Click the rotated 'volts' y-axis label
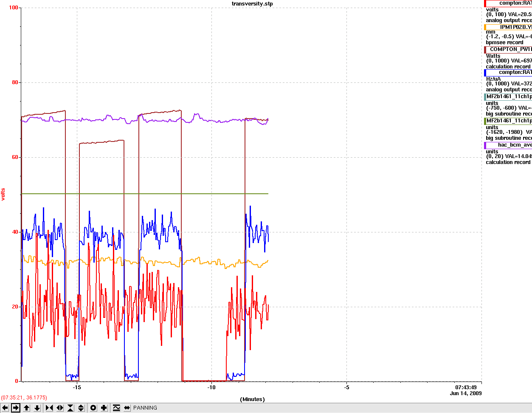This screenshot has height=413, width=532. pos(3,194)
